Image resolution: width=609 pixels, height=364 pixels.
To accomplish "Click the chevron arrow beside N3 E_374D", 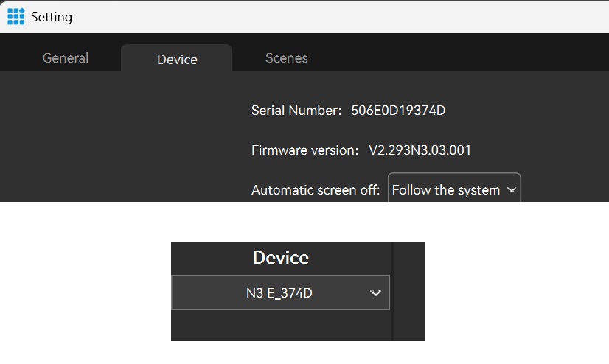I will tap(375, 293).
